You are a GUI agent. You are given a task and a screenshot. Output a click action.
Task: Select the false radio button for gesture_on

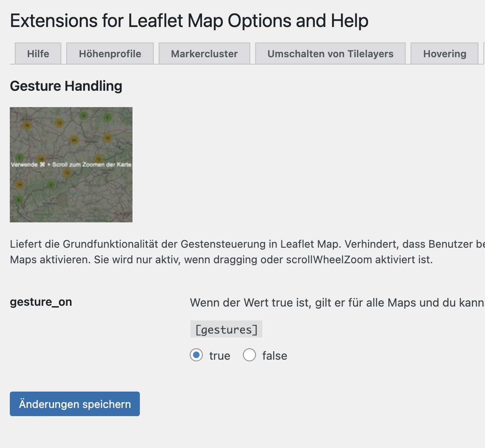click(249, 355)
